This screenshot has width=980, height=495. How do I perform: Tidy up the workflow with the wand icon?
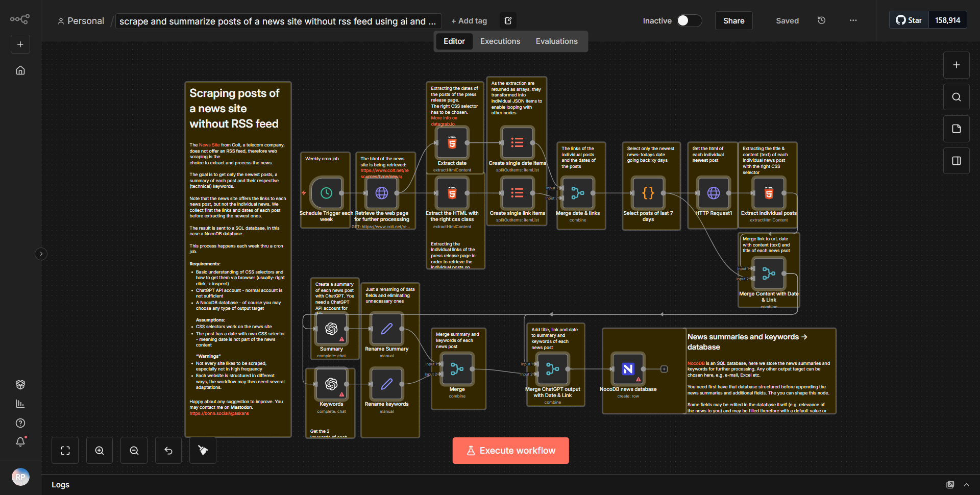[202, 450]
